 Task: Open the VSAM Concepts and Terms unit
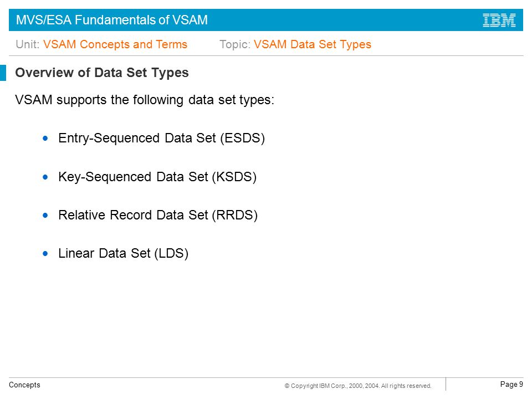click(x=115, y=44)
